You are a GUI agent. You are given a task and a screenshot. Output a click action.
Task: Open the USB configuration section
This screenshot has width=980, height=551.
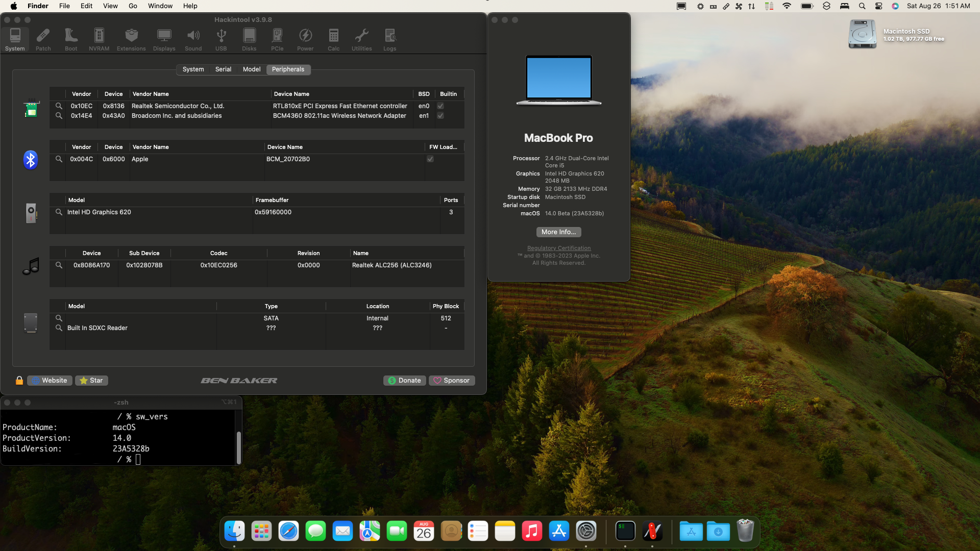tap(220, 39)
